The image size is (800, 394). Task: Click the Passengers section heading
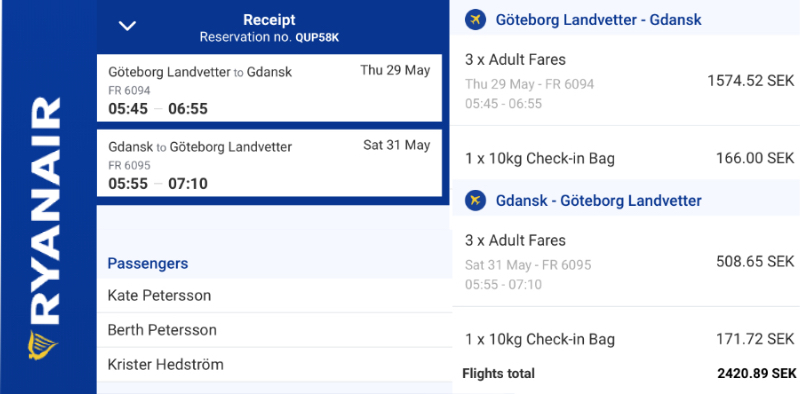(147, 263)
